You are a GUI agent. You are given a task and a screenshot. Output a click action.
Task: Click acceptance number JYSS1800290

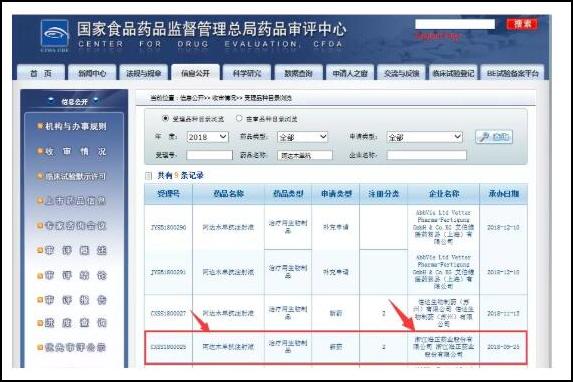(x=168, y=227)
